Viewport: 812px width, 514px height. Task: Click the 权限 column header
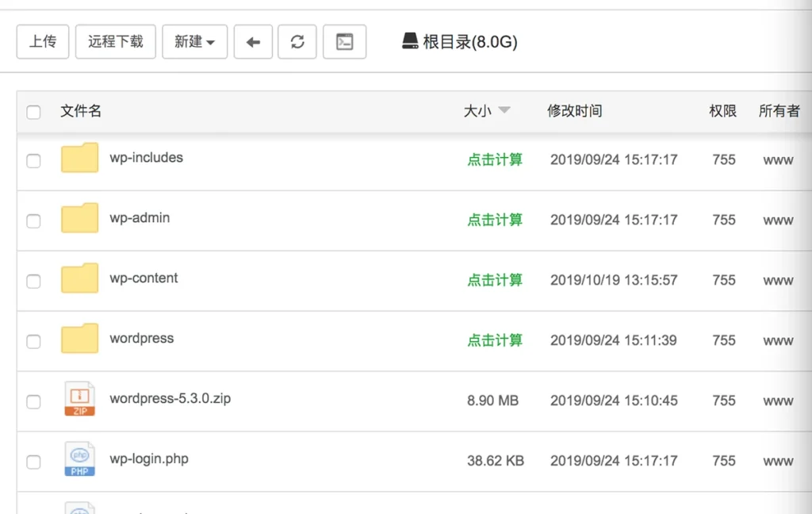click(722, 110)
